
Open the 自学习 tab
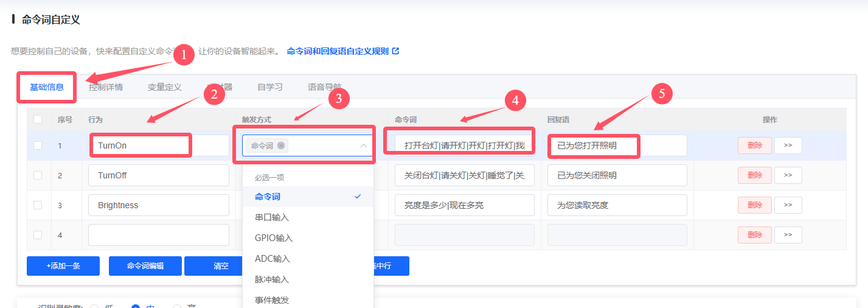[270, 87]
